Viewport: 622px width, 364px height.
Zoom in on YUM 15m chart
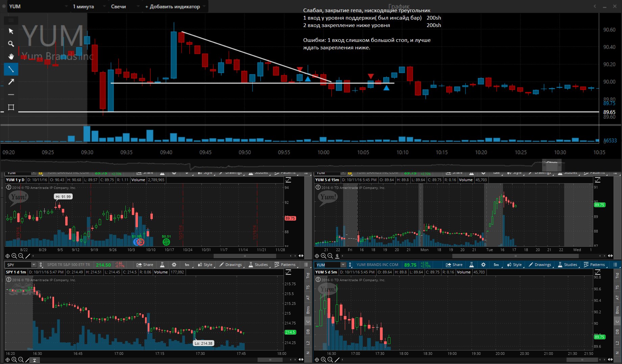[x=324, y=256]
